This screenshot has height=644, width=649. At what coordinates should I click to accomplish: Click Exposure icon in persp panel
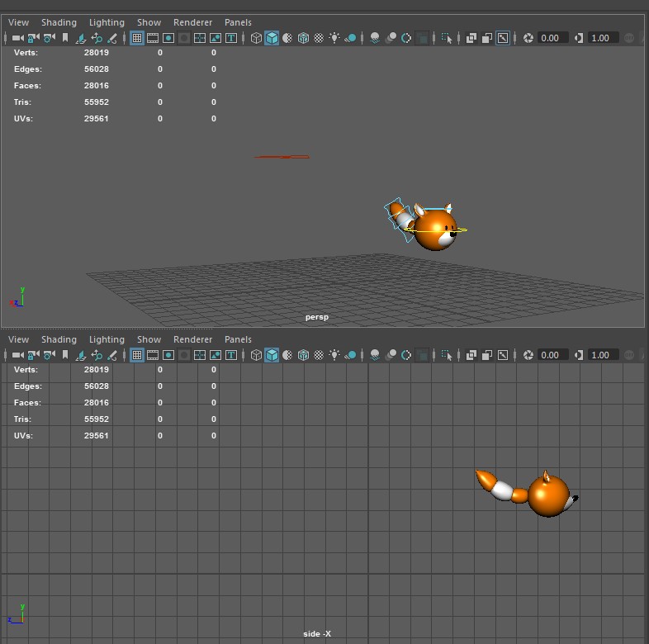[528, 38]
